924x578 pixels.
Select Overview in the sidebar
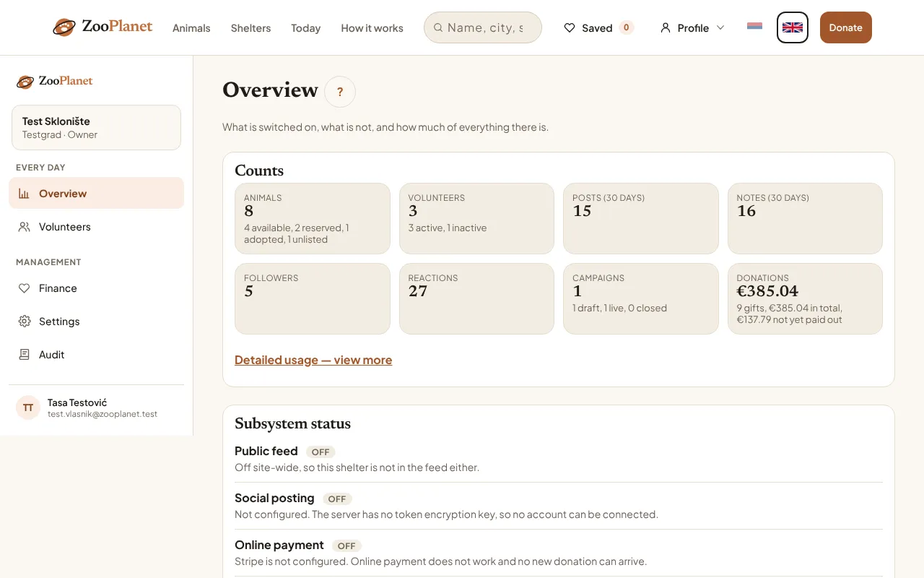point(96,193)
